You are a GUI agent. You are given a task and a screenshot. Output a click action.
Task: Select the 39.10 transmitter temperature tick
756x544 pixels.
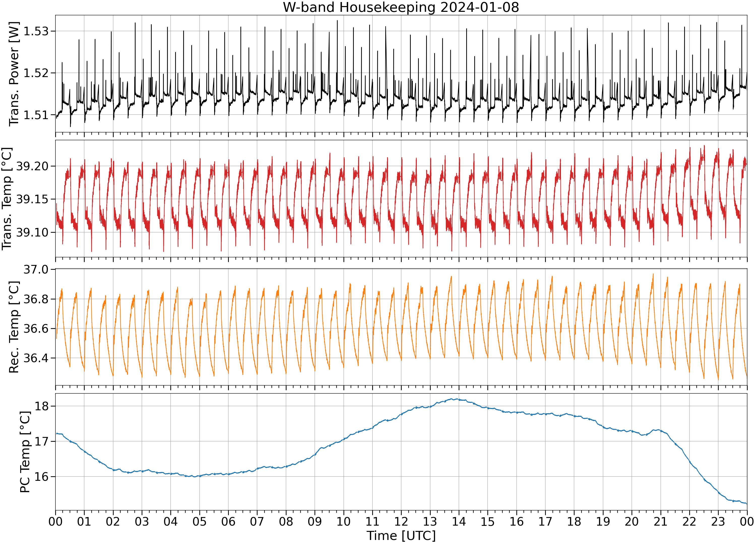point(32,232)
